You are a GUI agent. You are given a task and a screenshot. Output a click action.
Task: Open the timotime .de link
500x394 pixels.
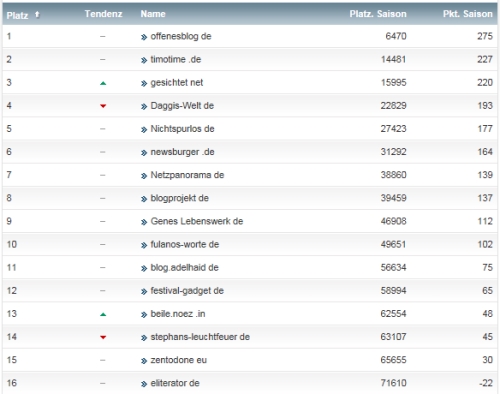tap(176, 59)
